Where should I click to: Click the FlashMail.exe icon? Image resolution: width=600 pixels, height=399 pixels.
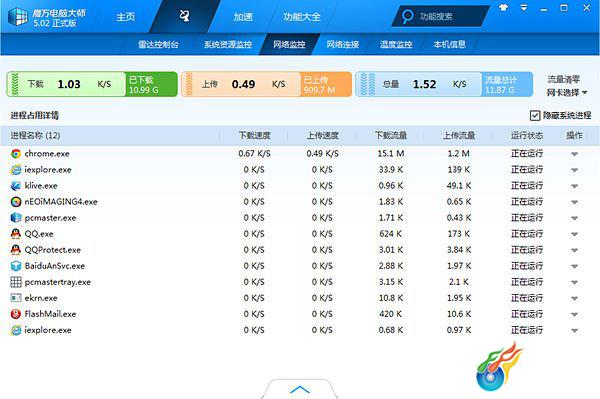coord(16,314)
